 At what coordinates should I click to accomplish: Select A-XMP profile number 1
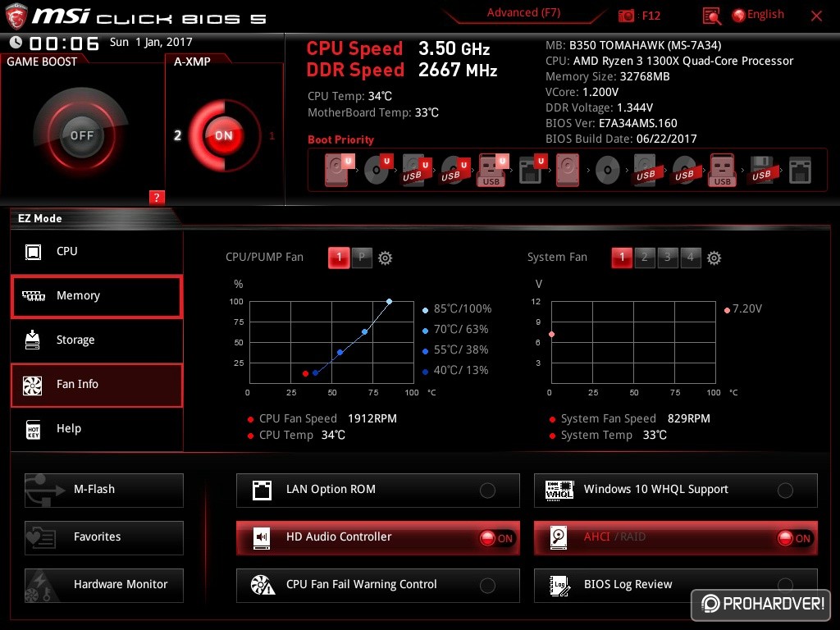[272, 135]
